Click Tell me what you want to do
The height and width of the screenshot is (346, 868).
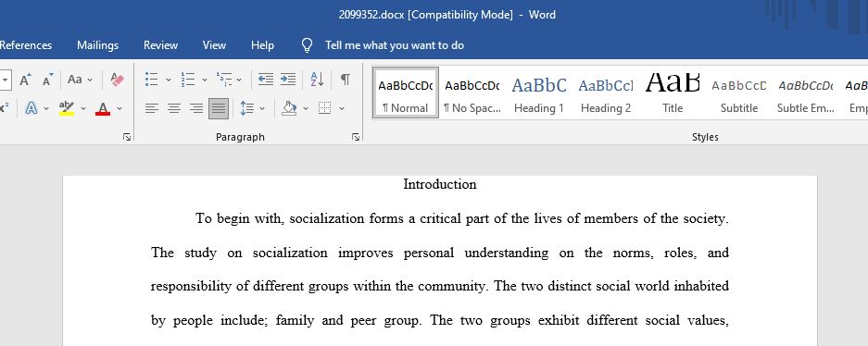[395, 45]
